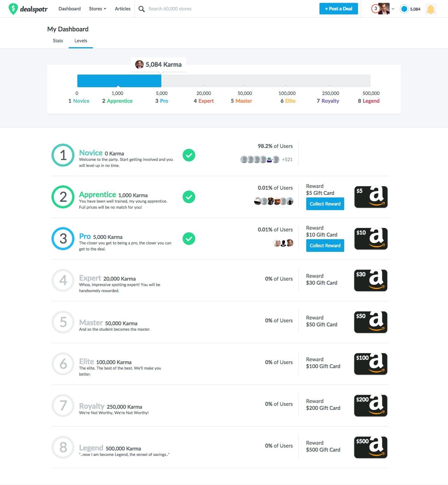Click the search magnifier icon

tap(142, 9)
